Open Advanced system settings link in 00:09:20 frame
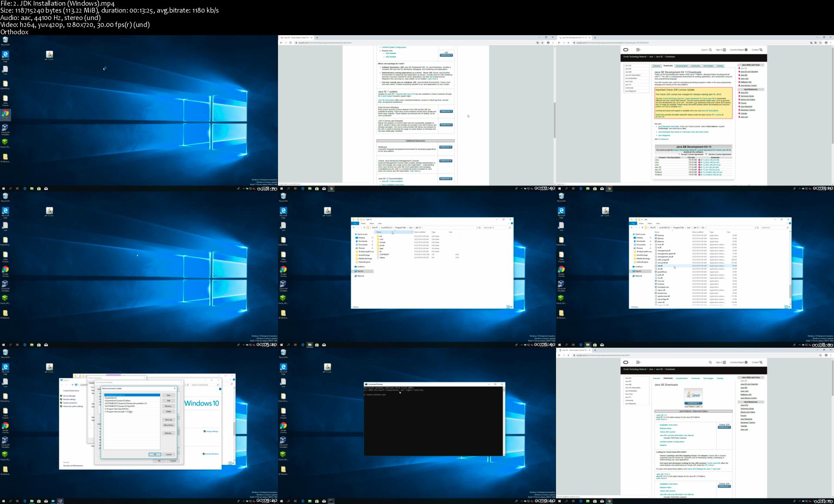This screenshot has width=834, height=504. coord(73,406)
